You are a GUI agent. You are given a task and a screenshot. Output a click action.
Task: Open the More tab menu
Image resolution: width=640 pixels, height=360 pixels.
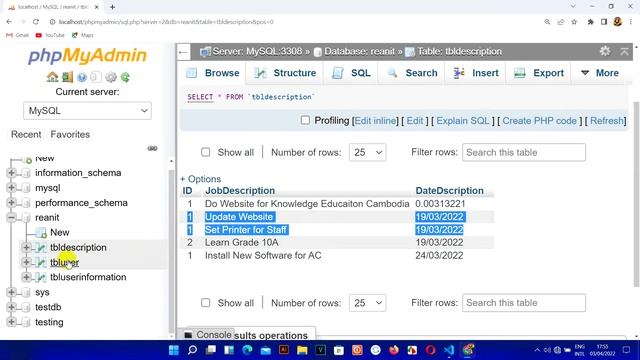pos(600,73)
